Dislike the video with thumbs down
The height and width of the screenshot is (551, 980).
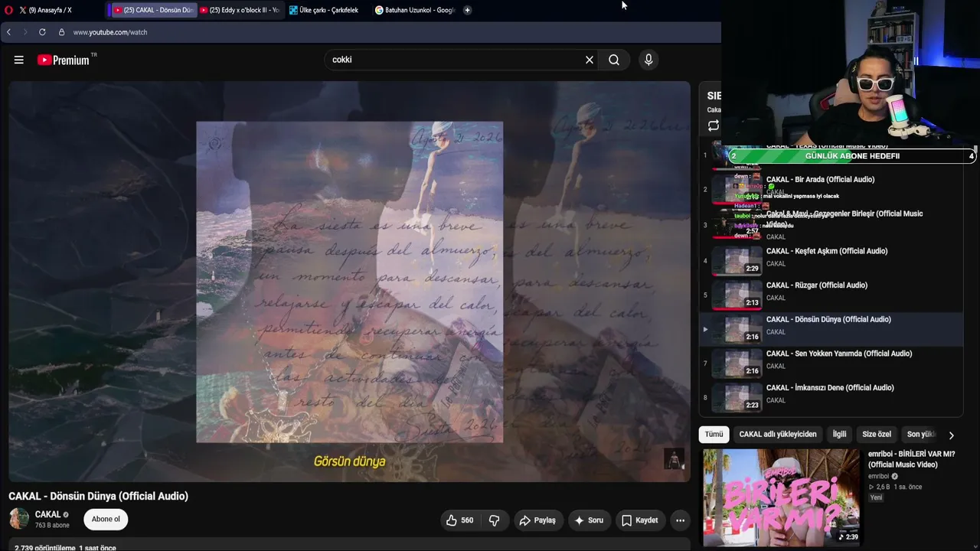495,520
